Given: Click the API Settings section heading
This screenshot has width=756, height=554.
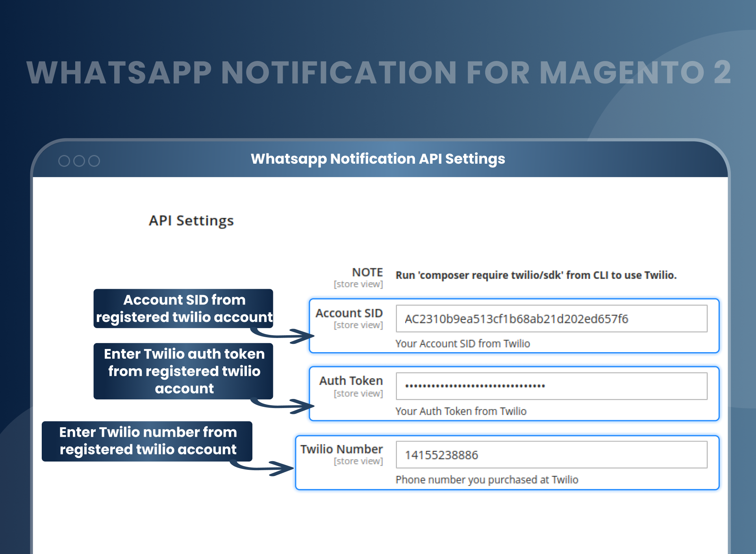Looking at the screenshot, I should (191, 221).
